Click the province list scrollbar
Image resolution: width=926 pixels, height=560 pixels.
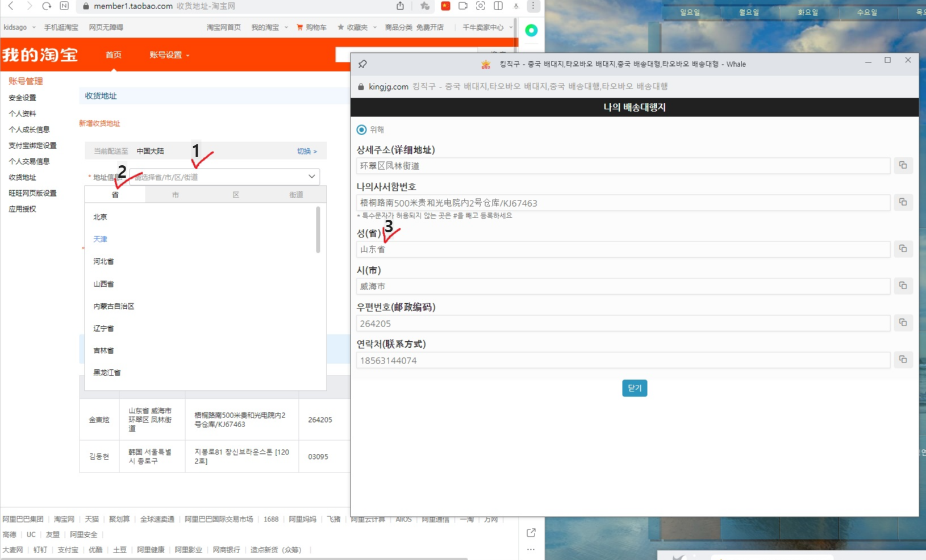tap(318, 229)
